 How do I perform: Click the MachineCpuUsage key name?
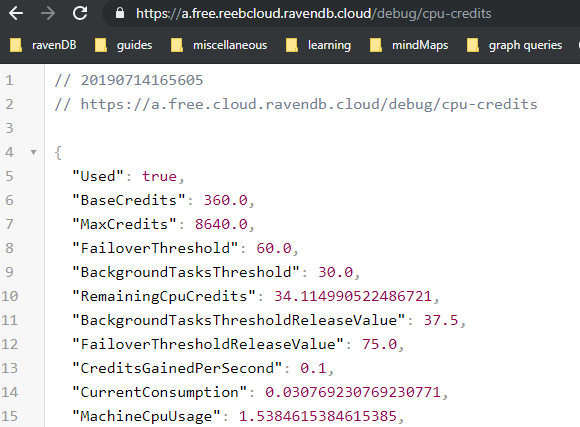click(x=146, y=416)
